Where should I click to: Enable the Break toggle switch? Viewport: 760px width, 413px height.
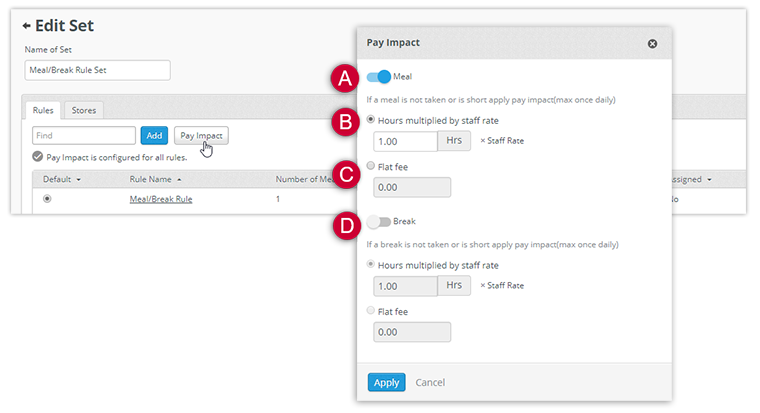tap(379, 221)
